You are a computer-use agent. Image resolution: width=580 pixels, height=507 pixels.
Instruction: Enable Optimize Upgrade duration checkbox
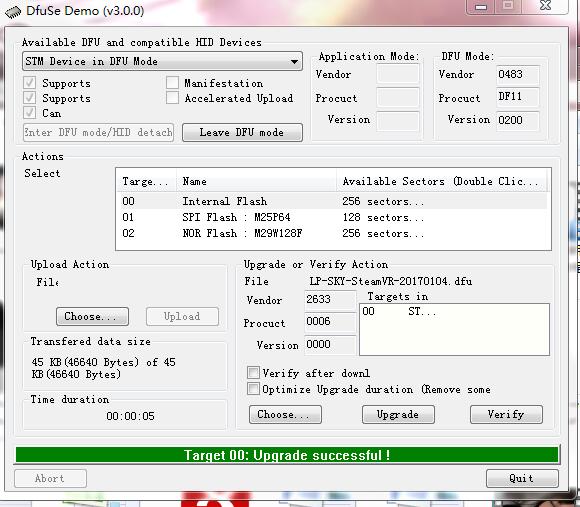(x=253, y=389)
